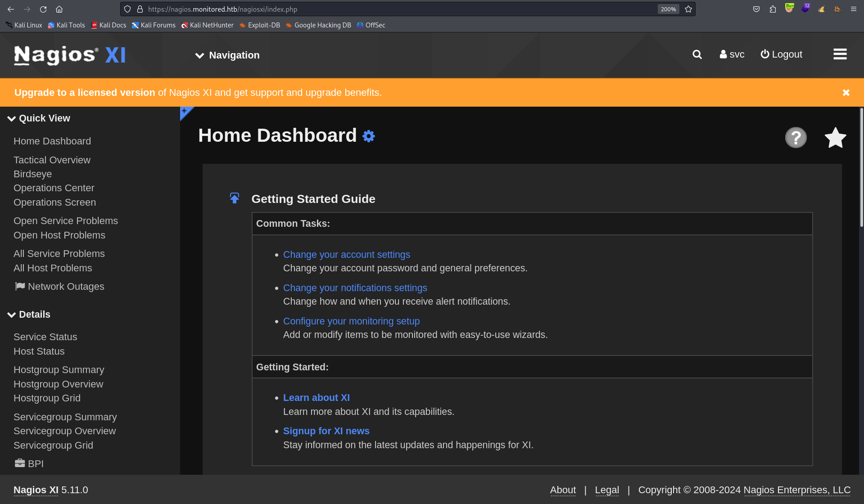The image size is (864, 504).
Task: Bookmark this page with star icon
Action: click(688, 9)
